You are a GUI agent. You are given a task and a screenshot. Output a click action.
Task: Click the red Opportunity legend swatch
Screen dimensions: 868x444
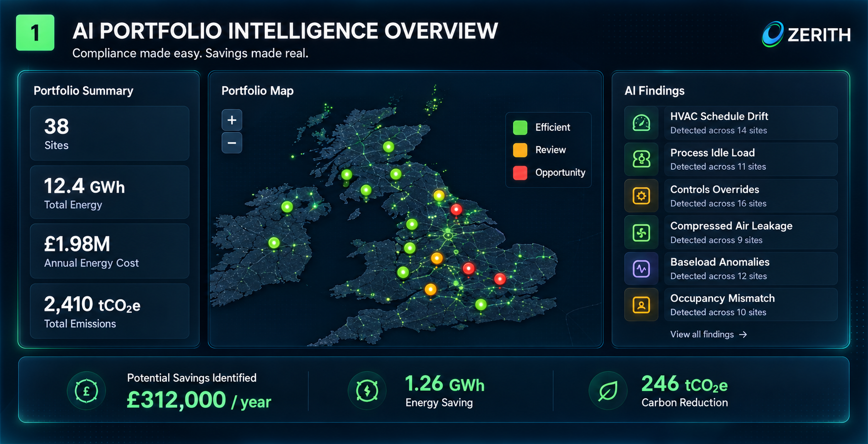coord(520,173)
